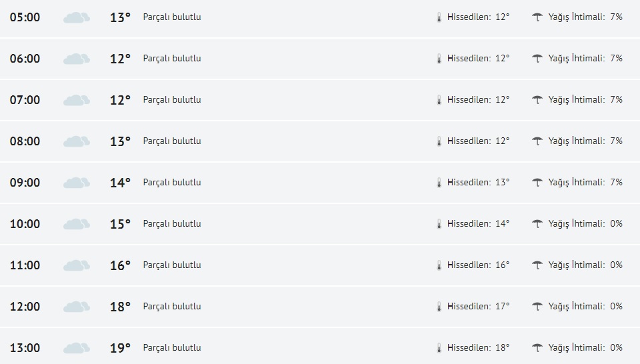
Task: Click the umbrella icon in the 07:00 row
Action: click(x=537, y=100)
